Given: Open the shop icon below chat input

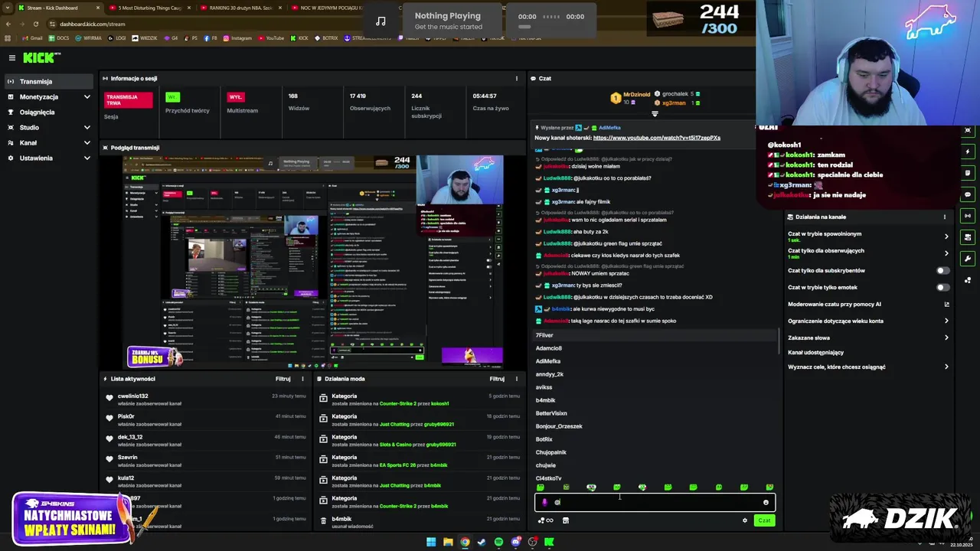Looking at the screenshot, I should tap(565, 520).
